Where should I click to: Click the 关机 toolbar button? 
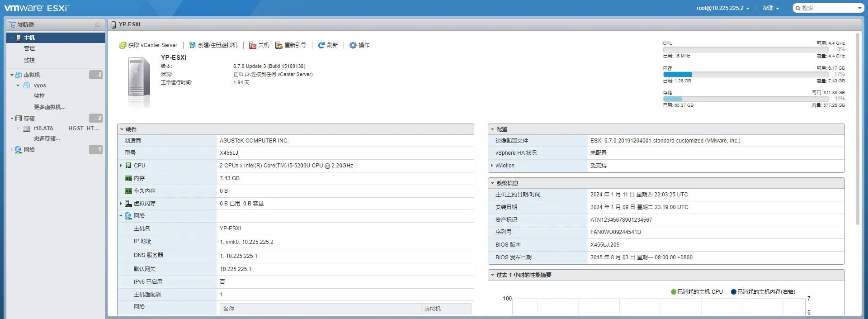tap(259, 45)
